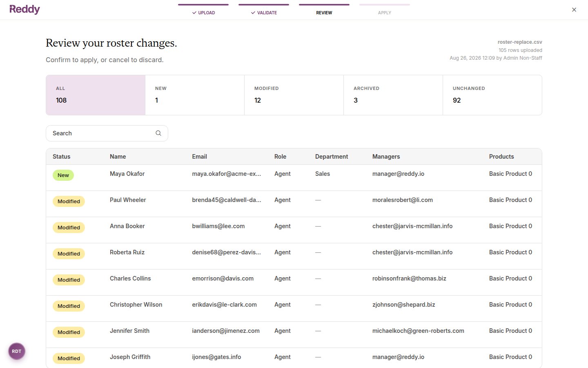This screenshot has height=368, width=588.
Task: Filter by Archived records
Action: 393,95
